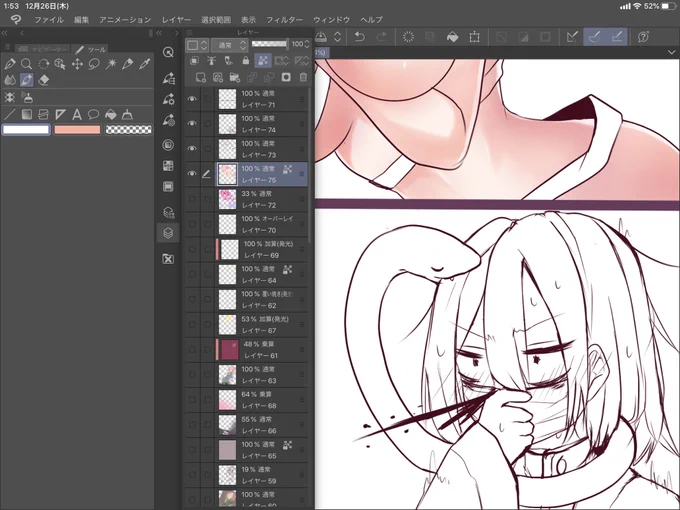Open the フィルター menu
Viewport: 680px width, 510px height.
coord(284,20)
